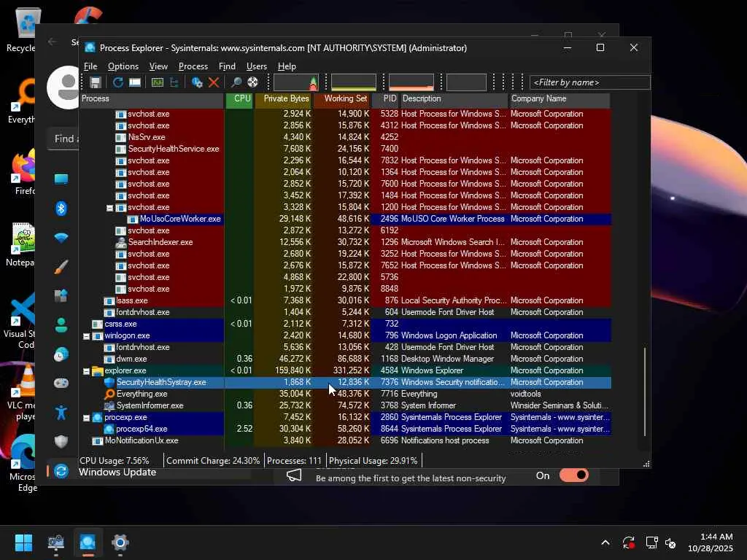Open the Process menu
This screenshot has width=747, height=560.
193,66
